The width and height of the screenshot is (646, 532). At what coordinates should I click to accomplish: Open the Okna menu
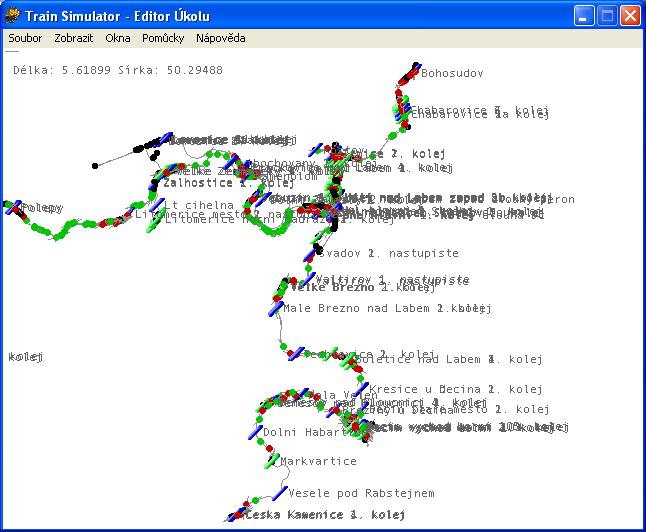coord(118,38)
